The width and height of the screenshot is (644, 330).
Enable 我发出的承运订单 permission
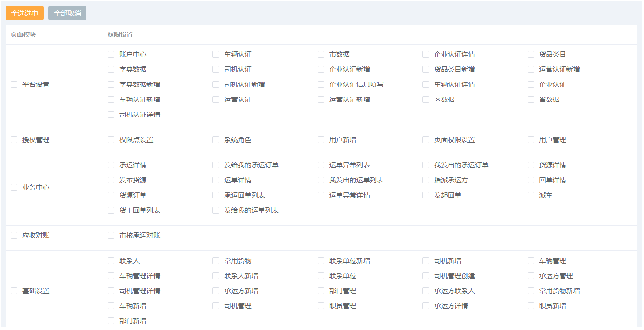[426, 165]
